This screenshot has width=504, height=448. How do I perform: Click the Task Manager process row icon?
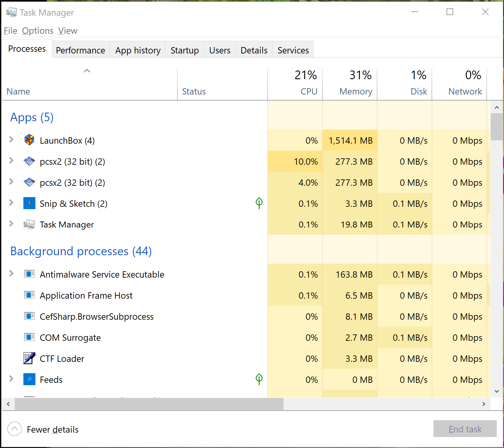point(29,224)
